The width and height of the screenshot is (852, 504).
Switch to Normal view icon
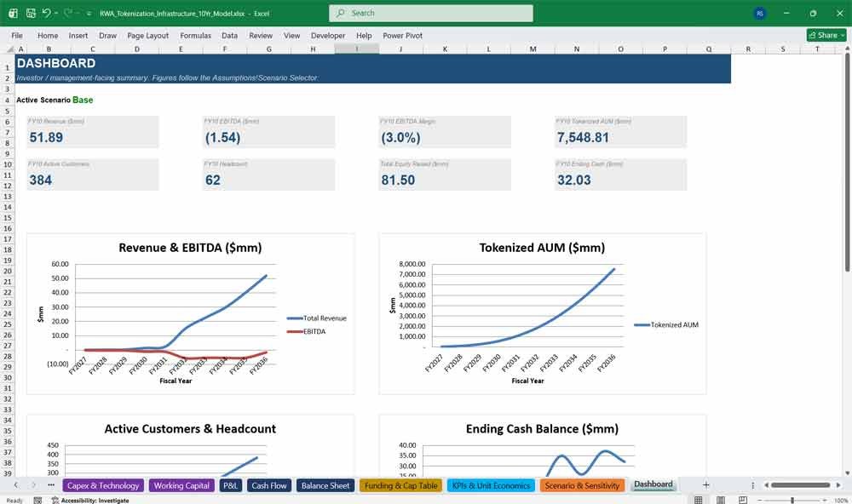click(x=699, y=500)
